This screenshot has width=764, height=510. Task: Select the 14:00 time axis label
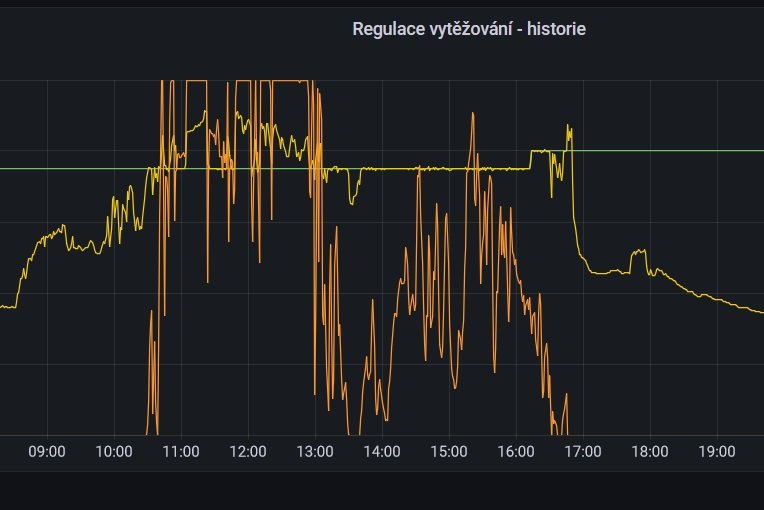coord(382,452)
